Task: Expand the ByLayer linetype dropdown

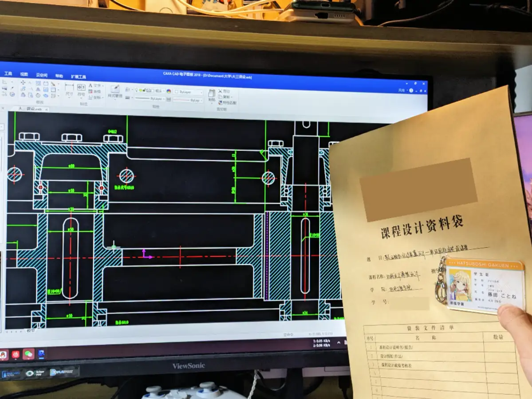Action: 163,99
